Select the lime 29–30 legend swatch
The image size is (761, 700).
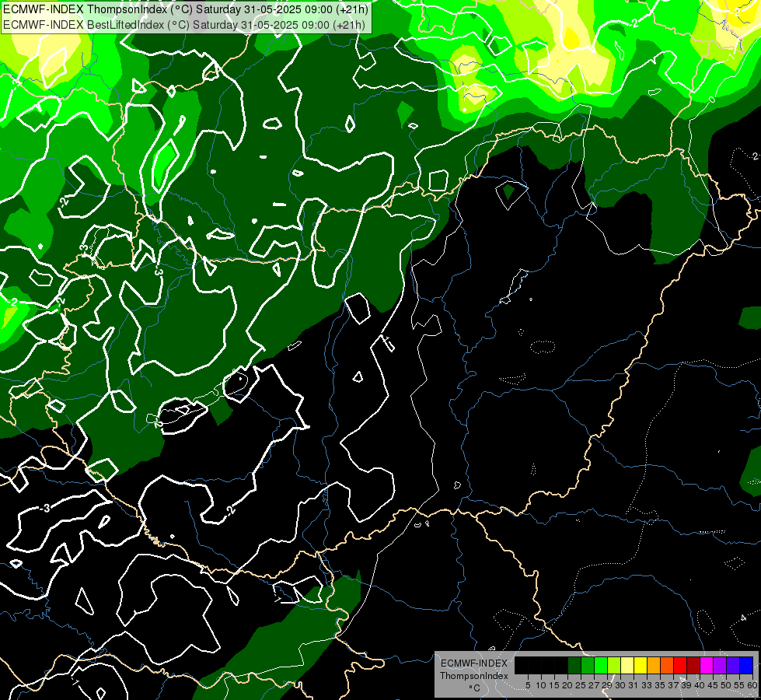tap(614, 666)
